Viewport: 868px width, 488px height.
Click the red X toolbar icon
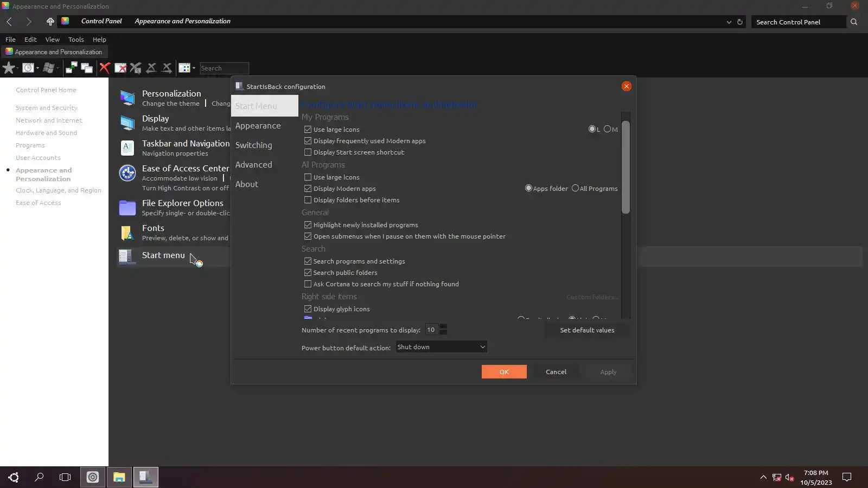tap(105, 68)
